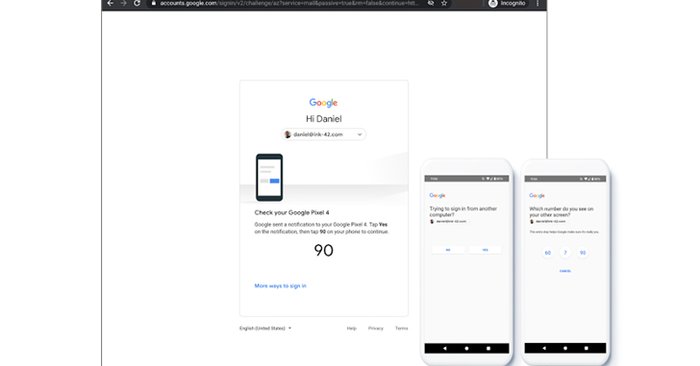Open the English (United States) language dropdown
This screenshot has height=366, width=700.
click(x=265, y=328)
